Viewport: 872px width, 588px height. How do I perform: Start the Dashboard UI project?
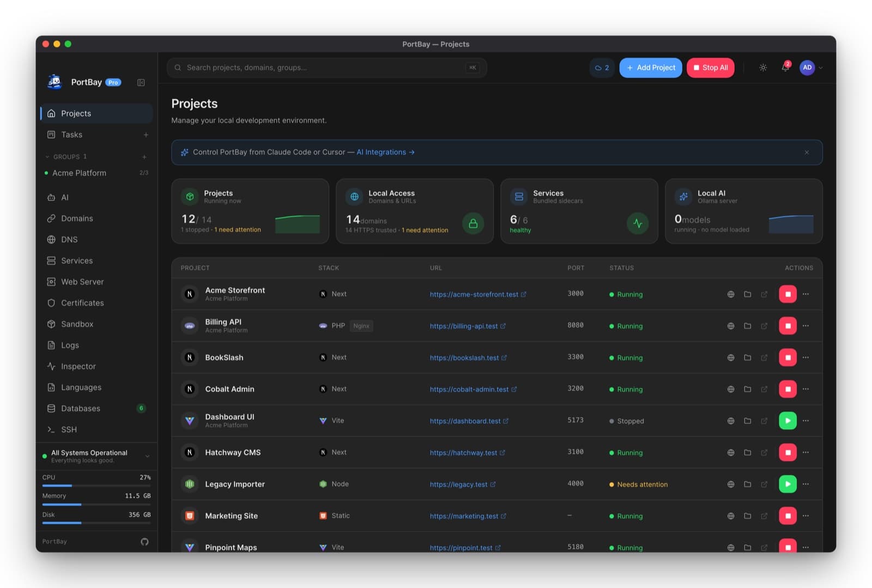[x=788, y=421]
